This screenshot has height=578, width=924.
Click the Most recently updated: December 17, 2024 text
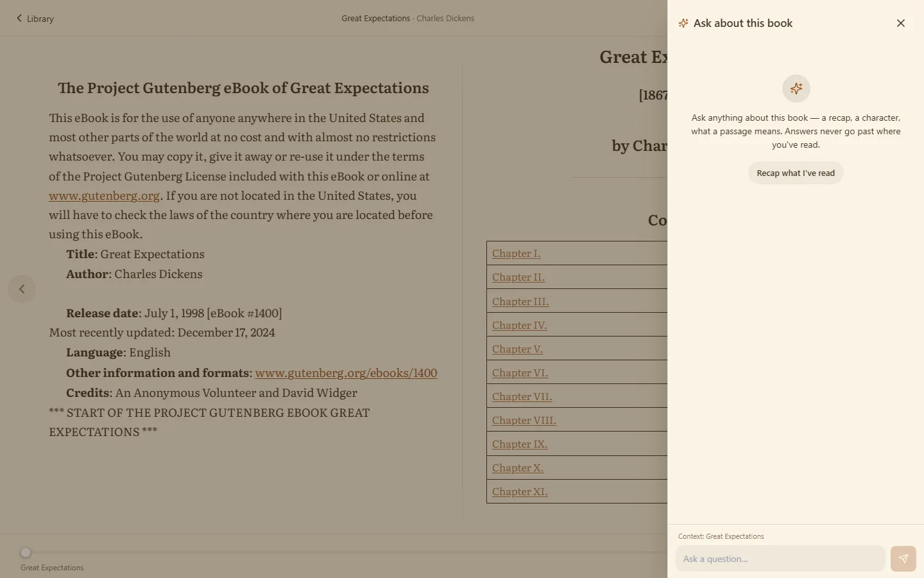coord(162,332)
